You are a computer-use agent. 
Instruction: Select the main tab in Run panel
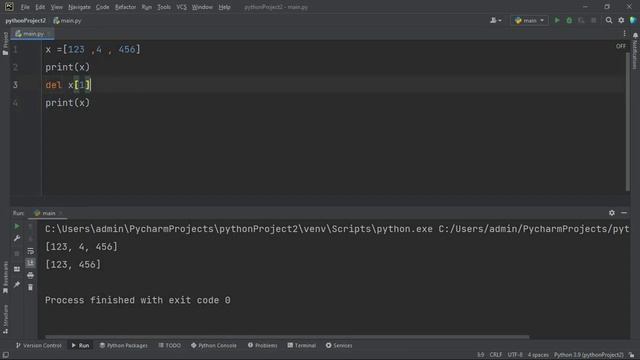pyautogui.click(x=48, y=213)
